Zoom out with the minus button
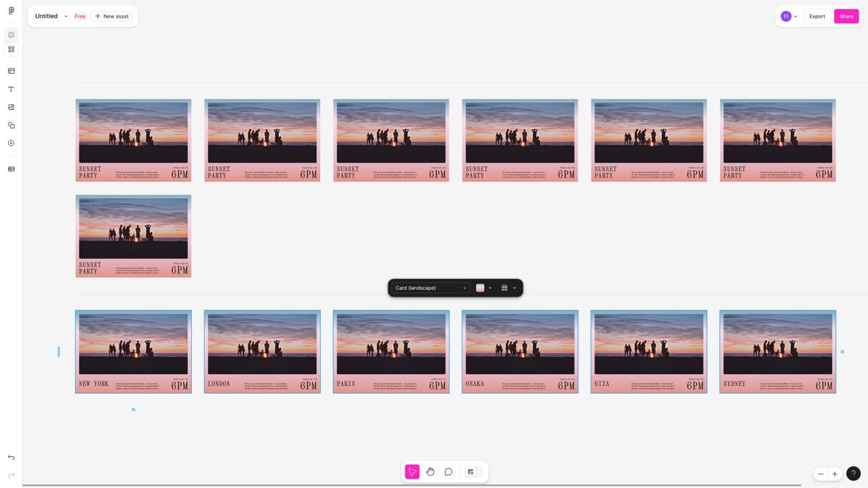 pyautogui.click(x=821, y=474)
